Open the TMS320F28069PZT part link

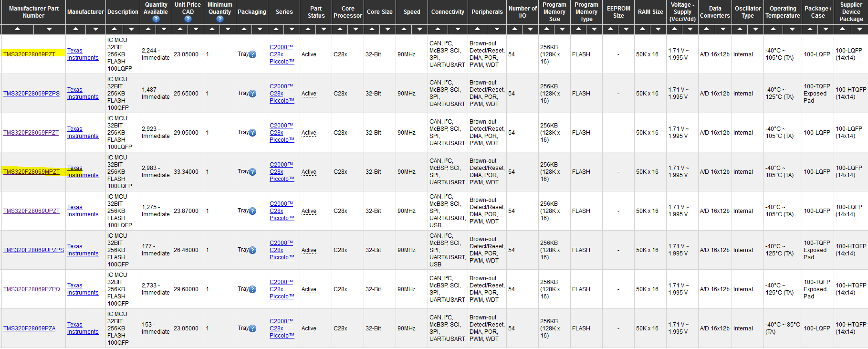29,54
